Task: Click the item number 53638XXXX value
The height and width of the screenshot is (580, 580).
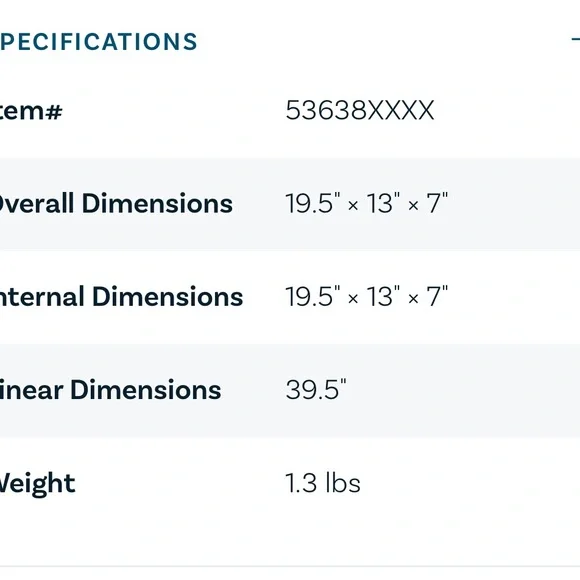Action: point(360,111)
